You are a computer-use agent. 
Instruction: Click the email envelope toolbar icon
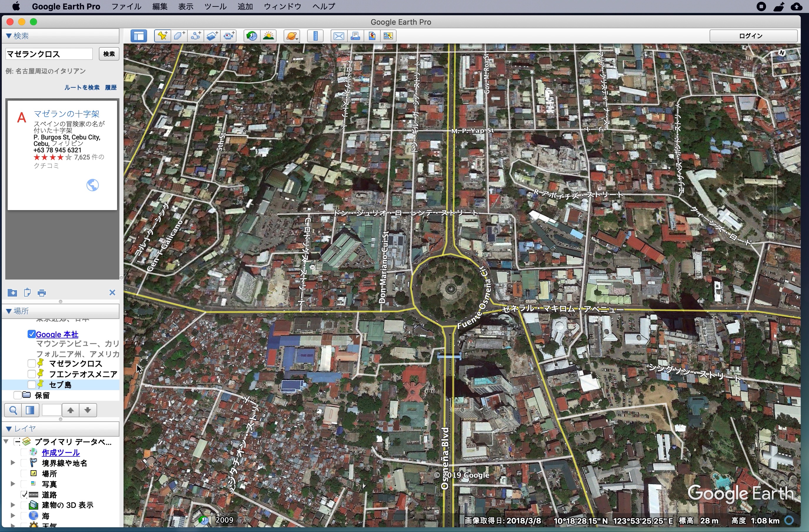(x=339, y=36)
